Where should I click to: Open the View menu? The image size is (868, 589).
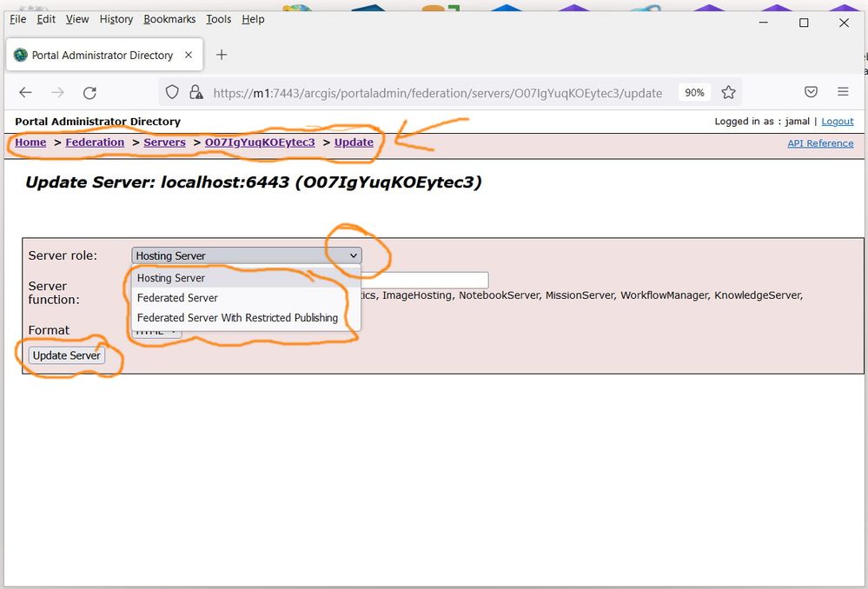(77, 19)
